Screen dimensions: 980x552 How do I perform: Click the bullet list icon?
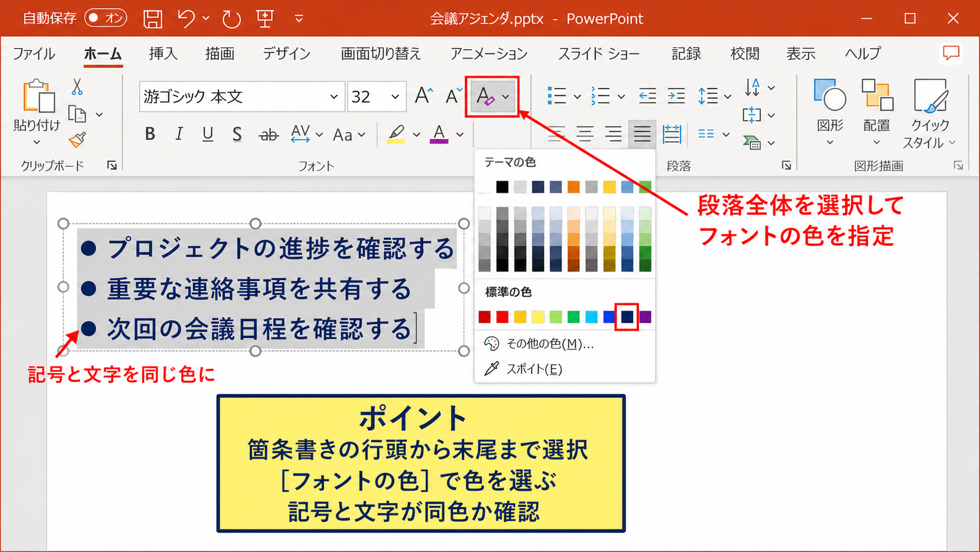click(x=556, y=96)
